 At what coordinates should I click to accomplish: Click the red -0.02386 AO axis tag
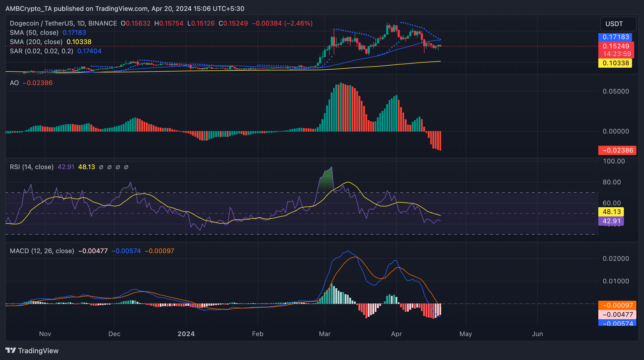point(617,150)
